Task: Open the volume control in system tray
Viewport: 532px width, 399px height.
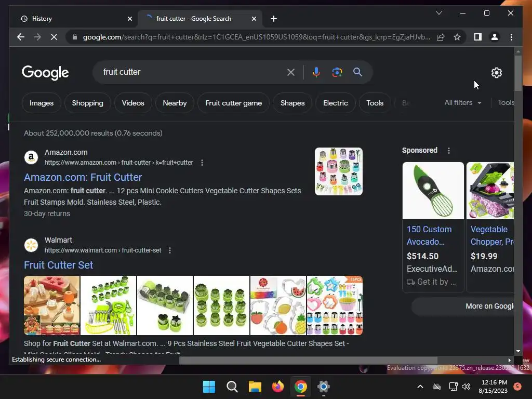Action: [x=466, y=387]
